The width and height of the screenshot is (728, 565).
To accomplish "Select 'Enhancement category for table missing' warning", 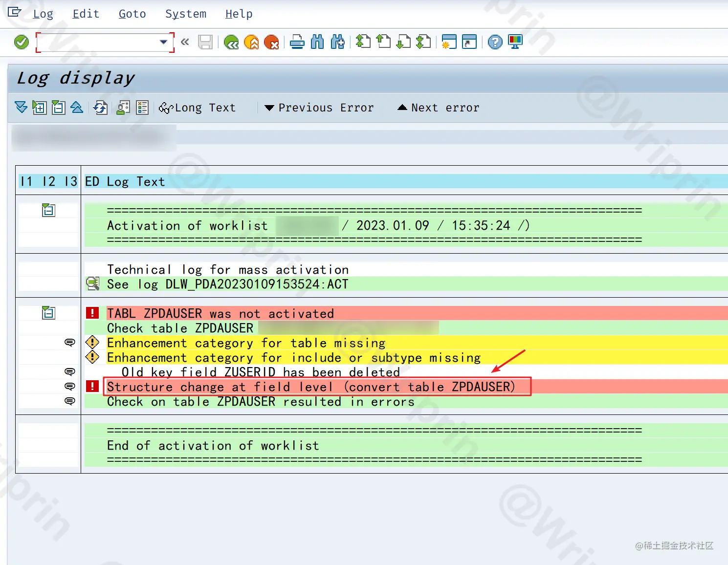I will tap(246, 343).
